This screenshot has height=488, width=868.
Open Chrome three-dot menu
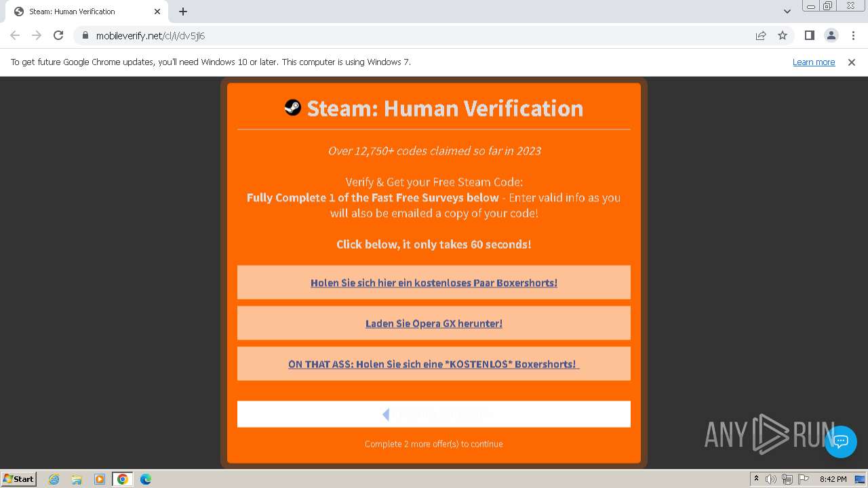click(852, 35)
